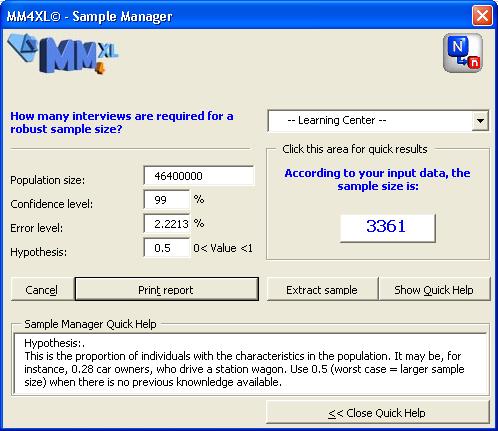Click the Error level input field
Image resolution: width=498 pixels, height=431 pixels.
[x=167, y=224]
